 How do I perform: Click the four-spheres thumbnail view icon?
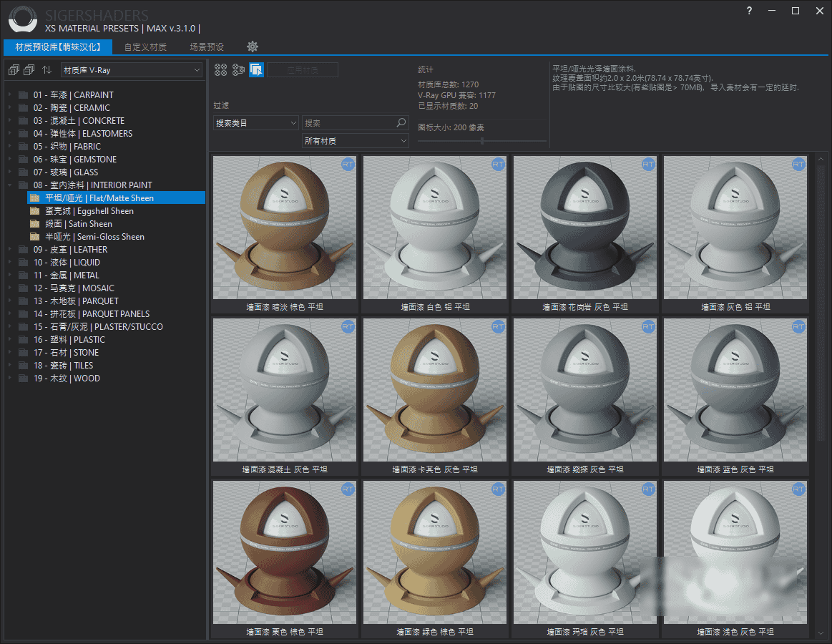[x=221, y=69]
